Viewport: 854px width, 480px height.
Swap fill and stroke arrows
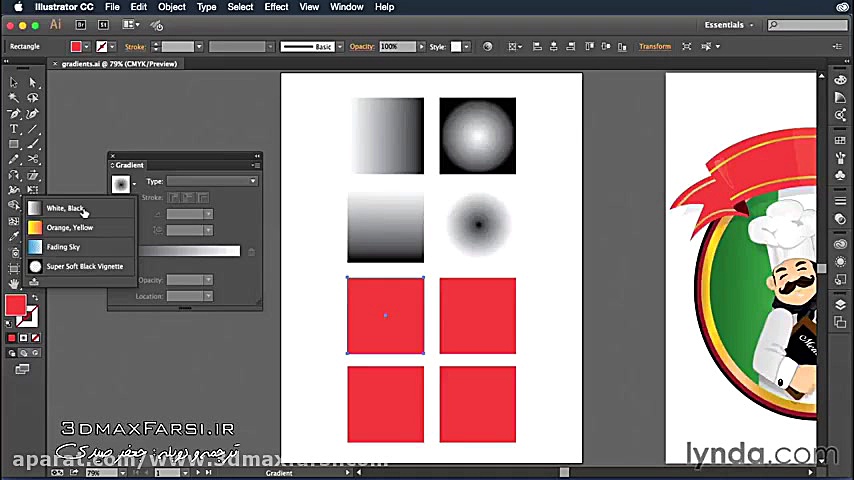coord(35,298)
